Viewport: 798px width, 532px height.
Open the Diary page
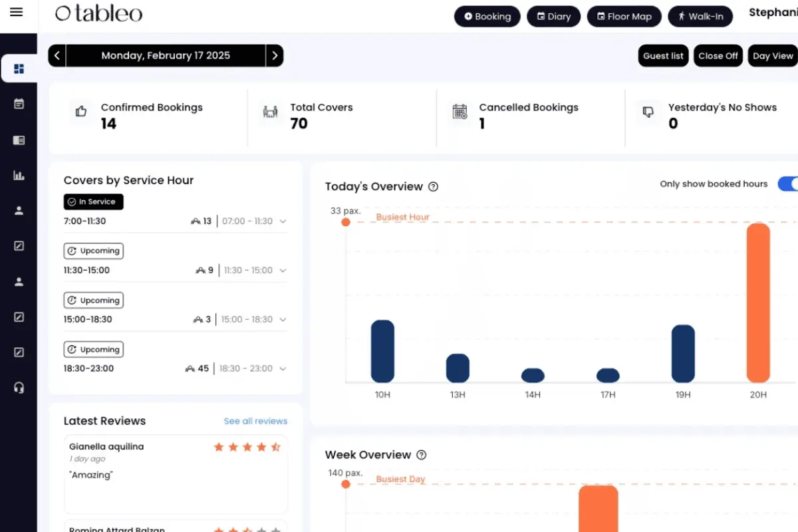point(553,17)
